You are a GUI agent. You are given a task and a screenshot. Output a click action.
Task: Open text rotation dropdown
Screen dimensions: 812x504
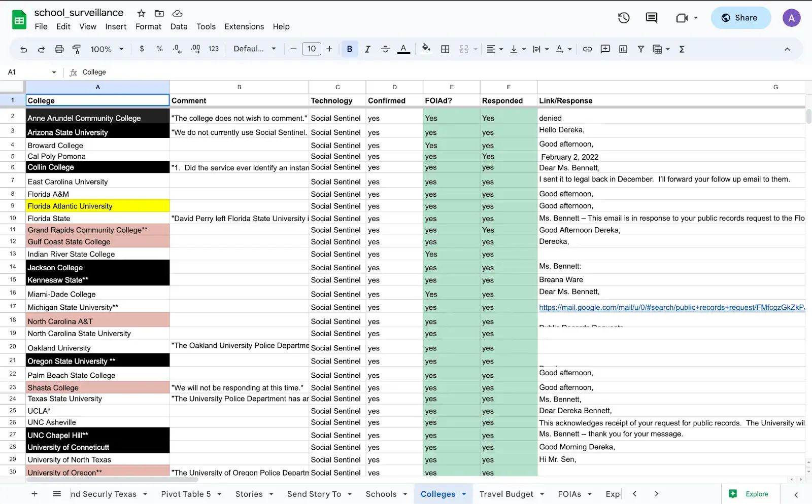click(563, 49)
